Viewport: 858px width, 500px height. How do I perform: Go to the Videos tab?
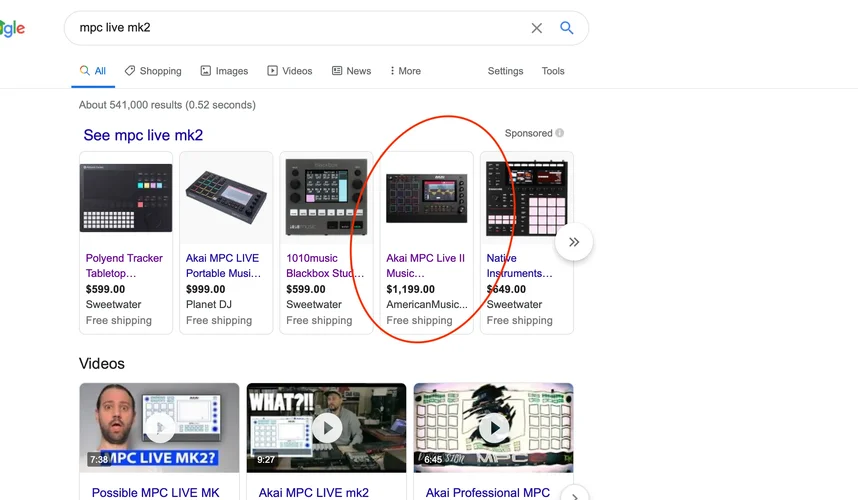(290, 71)
